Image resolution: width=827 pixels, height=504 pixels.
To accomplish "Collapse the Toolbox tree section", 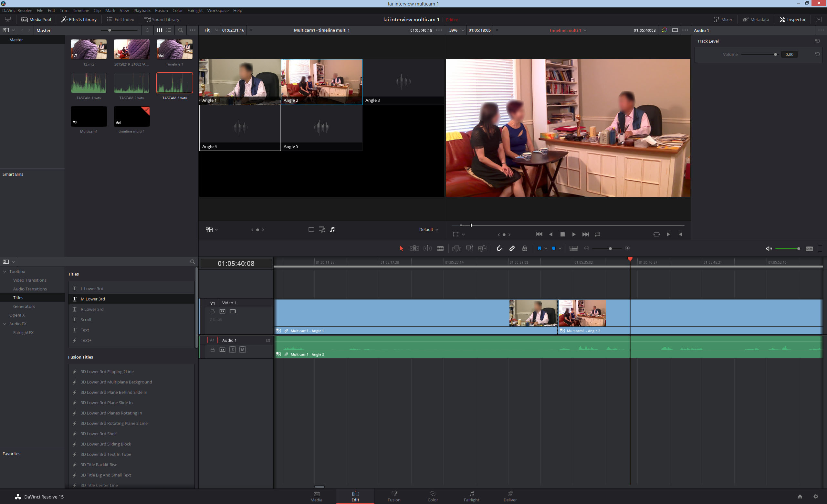I will [5, 271].
